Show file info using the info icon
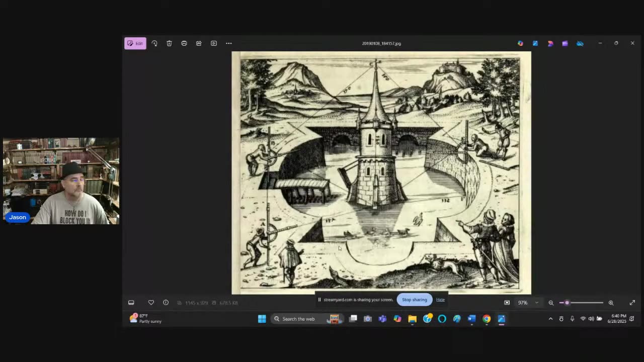Screen dimensions: 644x362 (x=166, y=303)
